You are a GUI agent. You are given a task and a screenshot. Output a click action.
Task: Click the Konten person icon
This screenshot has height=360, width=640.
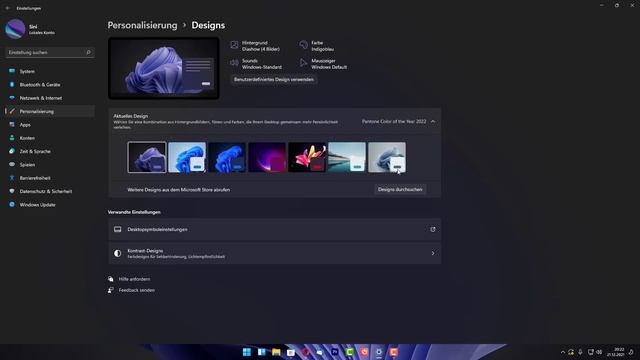pos(12,138)
